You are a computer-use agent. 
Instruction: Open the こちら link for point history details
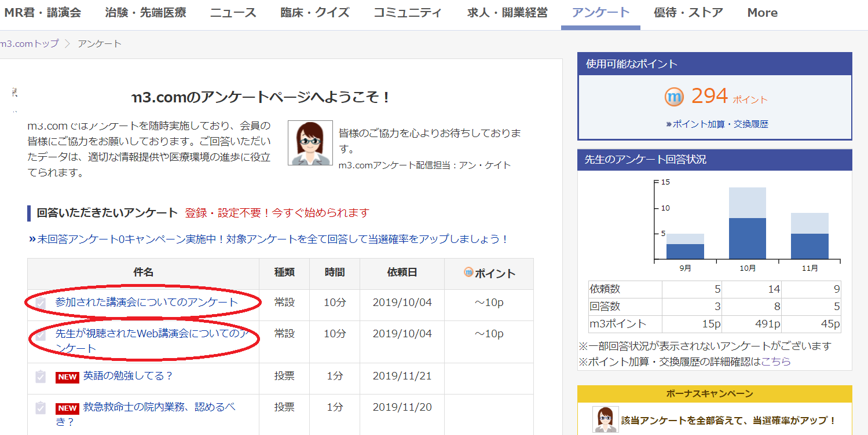click(x=776, y=362)
